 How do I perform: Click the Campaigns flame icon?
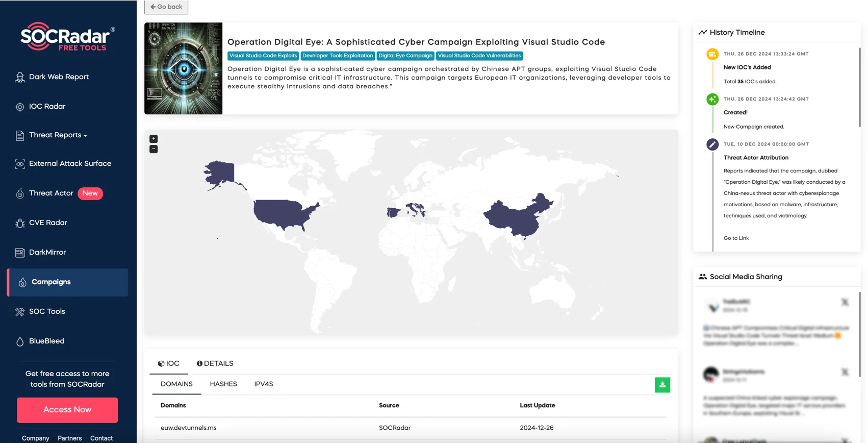point(22,282)
